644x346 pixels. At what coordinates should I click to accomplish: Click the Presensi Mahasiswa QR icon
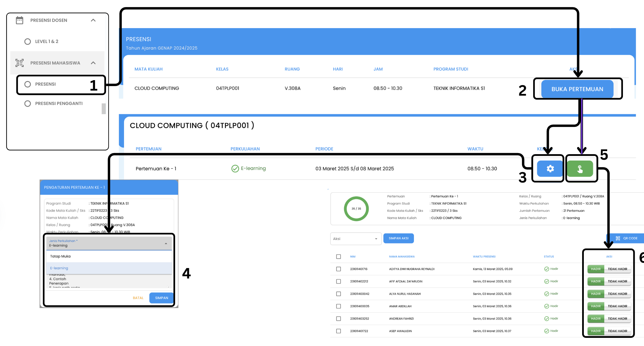tap(19, 63)
